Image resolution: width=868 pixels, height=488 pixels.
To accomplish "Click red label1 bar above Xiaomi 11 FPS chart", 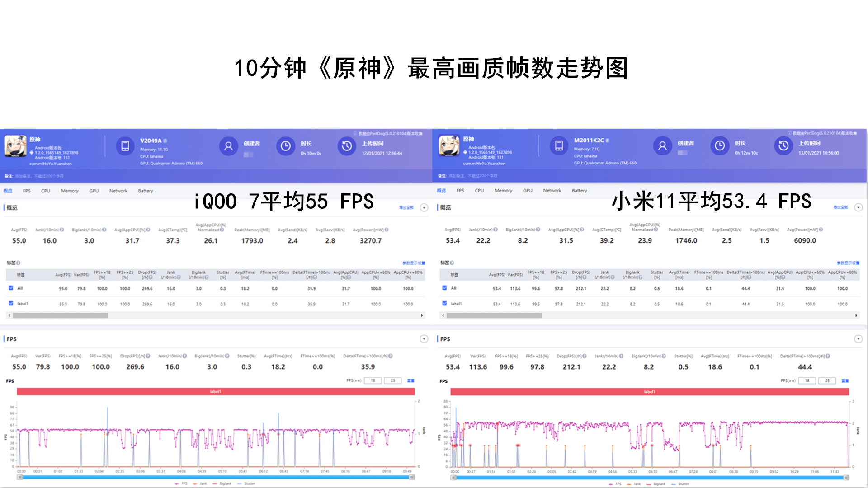I will [x=650, y=392].
